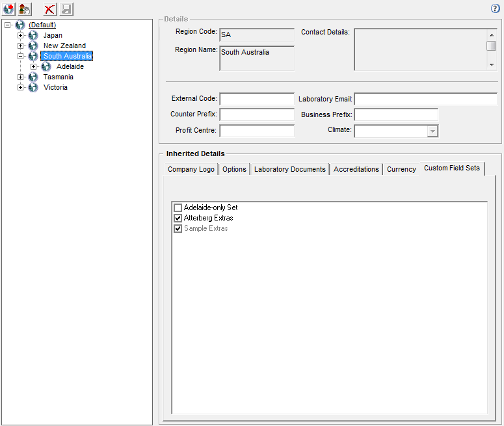Image resolution: width=504 pixels, height=426 pixels.
Task: Collapse the South Australia tree node
Action: click(x=21, y=57)
